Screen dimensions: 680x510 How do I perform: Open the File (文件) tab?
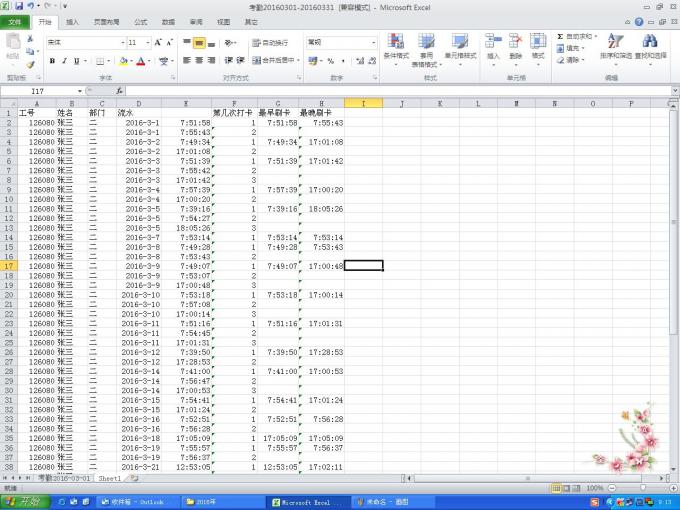15,22
